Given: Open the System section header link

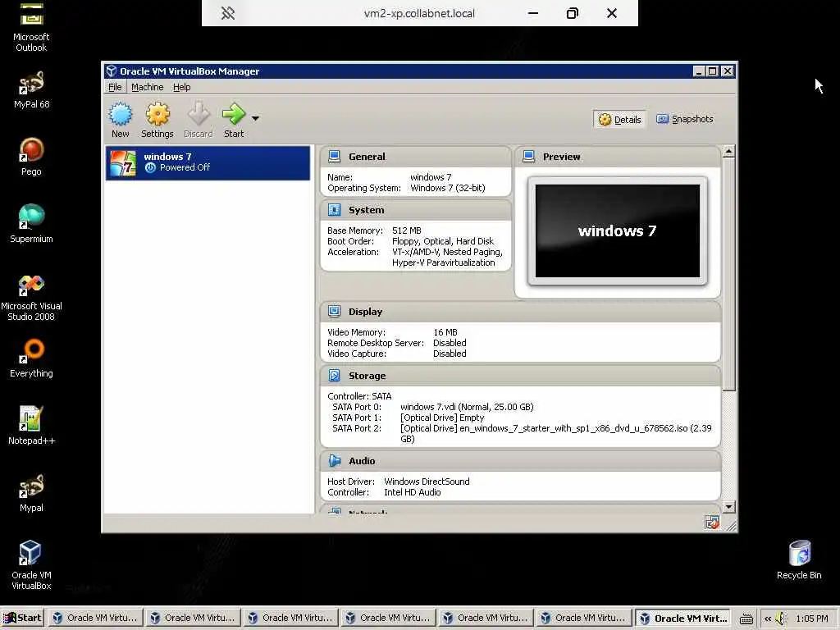Looking at the screenshot, I should coord(366,210).
